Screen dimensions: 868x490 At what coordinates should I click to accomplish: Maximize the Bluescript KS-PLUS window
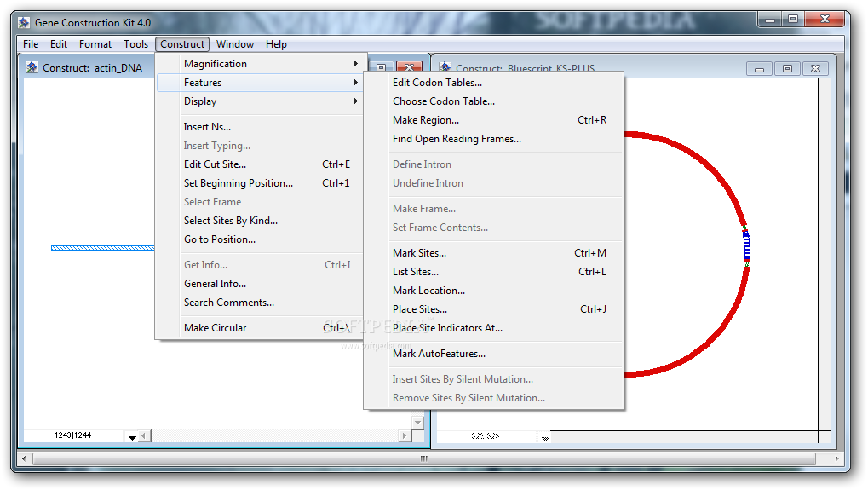(x=787, y=69)
